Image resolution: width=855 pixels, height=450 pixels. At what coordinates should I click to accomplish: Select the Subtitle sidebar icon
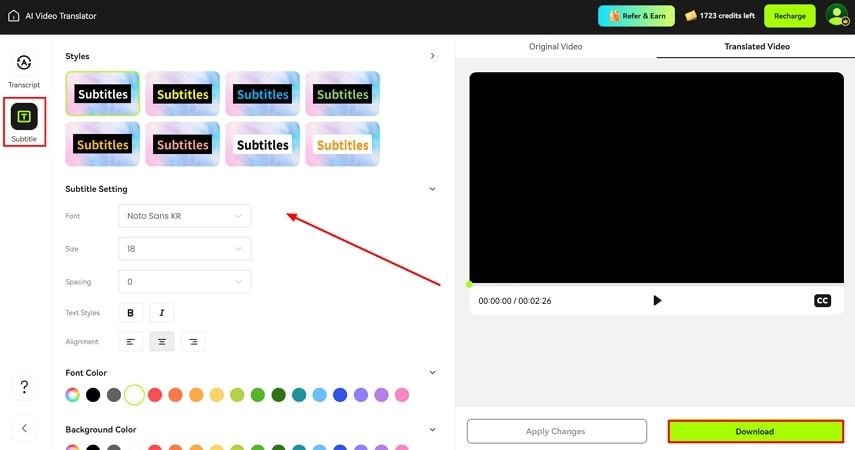click(x=24, y=116)
